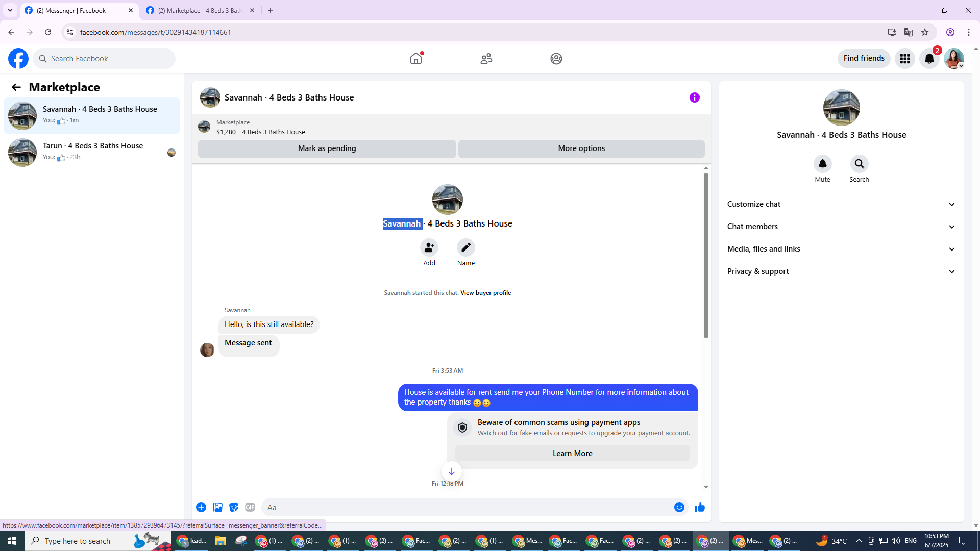This screenshot has width=980, height=551.
Task: Click the GIF icon in composer
Action: (250, 507)
